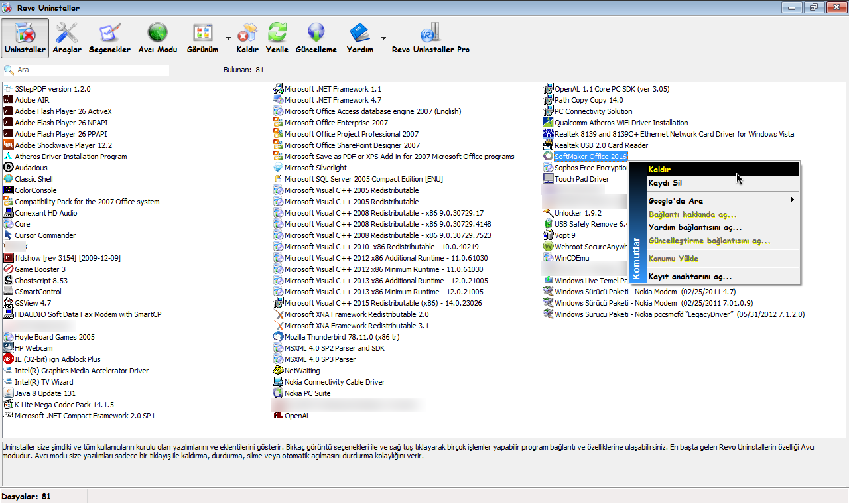Image resolution: width=849 pixels, height=504 pixels.
Task: Select Vopt 9 icon
Action: [549, 235]
